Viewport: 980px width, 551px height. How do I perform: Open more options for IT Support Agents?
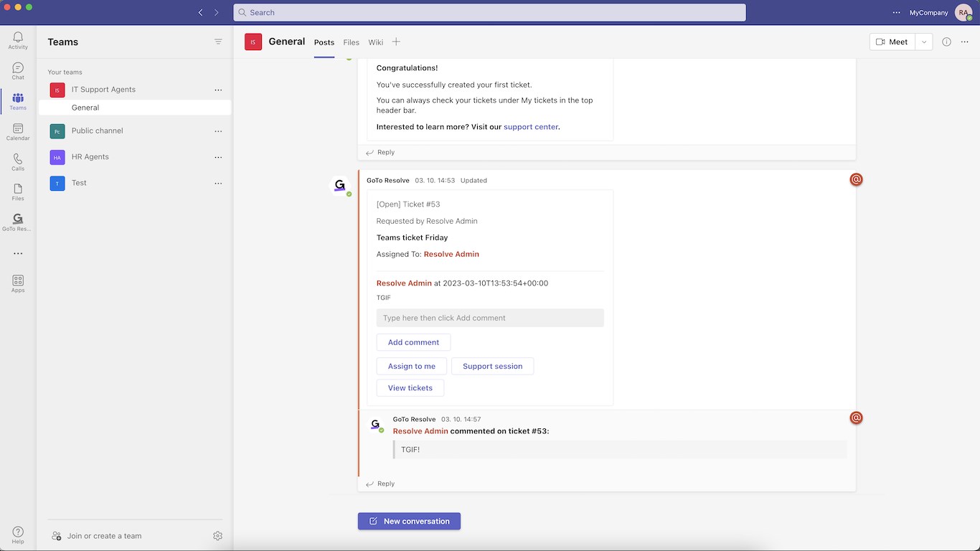tap(218, 90)
